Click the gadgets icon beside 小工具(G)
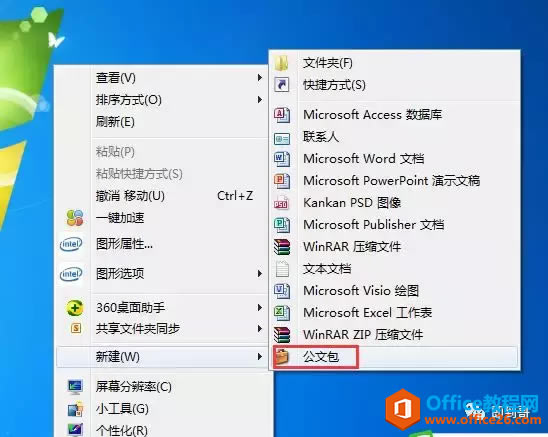The width and height of the screenshot is (548, 437). tap(75, 409)
